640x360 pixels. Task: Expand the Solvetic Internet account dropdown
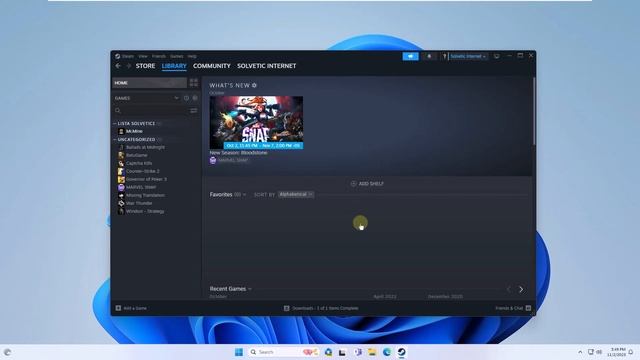468,56
